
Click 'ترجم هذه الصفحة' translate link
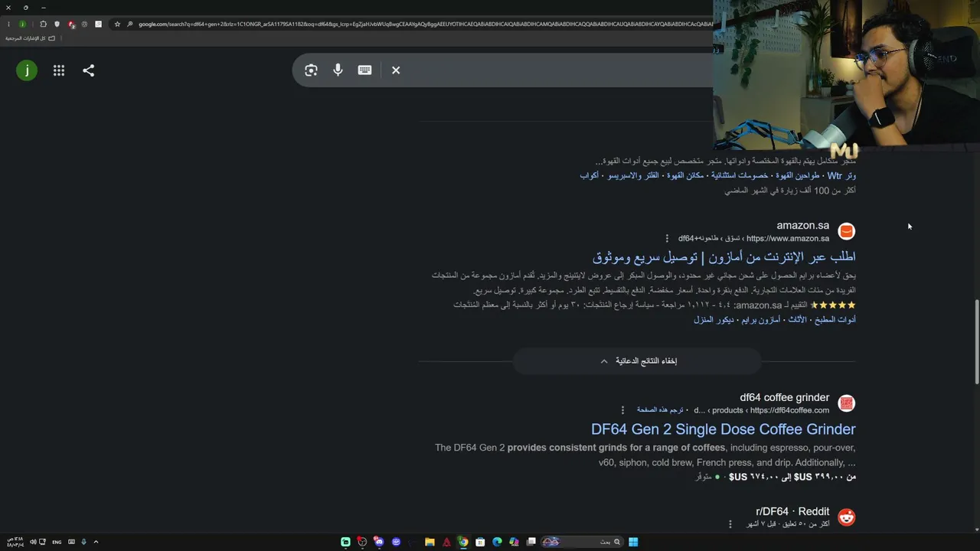coord(661,410)
